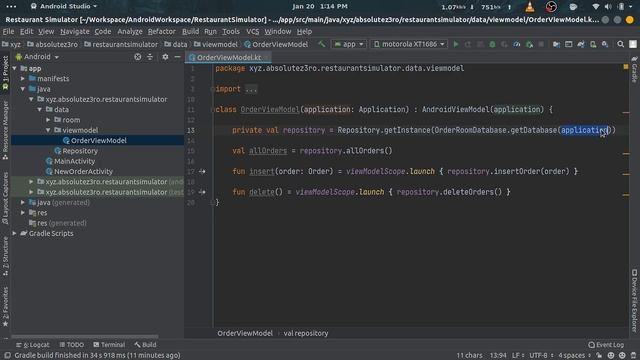Click the green Run app button
The width and height of the screenshot is (640, 360).
click(456, 44)
